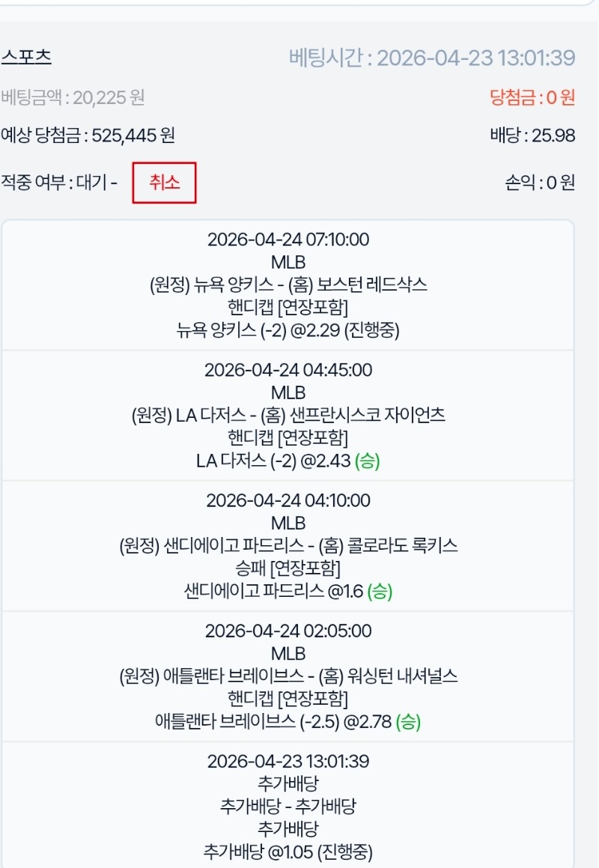The height and width of the screenshot is (868, 599).
Task: Open the 샌디에이고 파드리스 vs 콜로라도 록키스 matchup
Action: click(288, 546)
